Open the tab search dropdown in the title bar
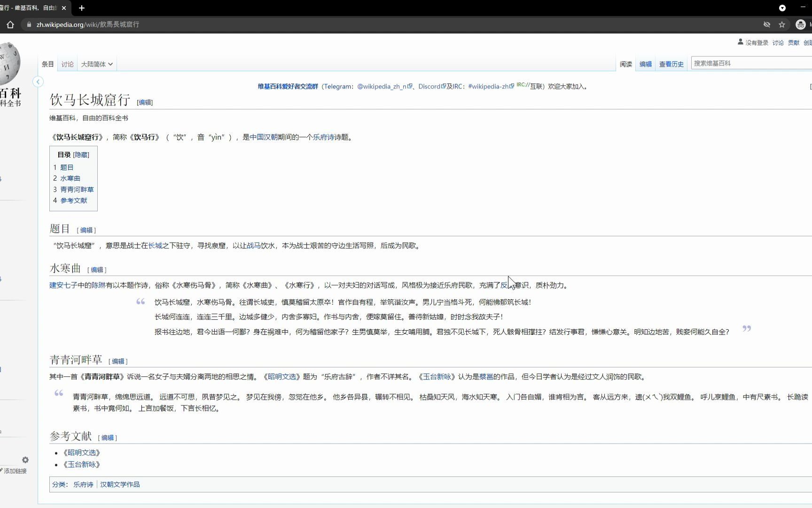 782,8
